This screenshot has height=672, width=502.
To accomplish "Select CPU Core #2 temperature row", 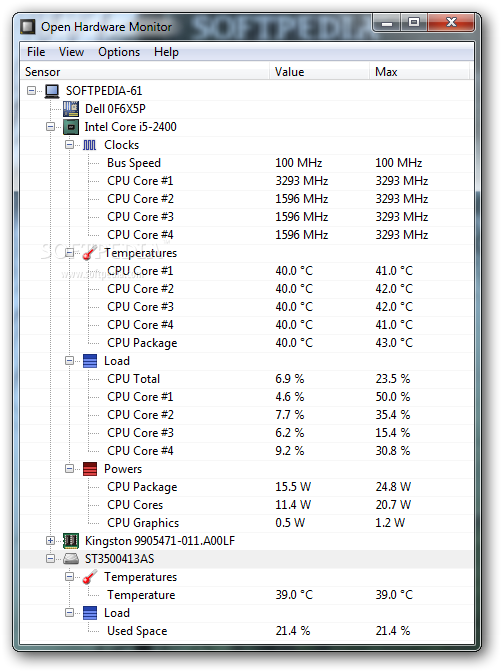I will pyautogui.click(x=247, y=289).
